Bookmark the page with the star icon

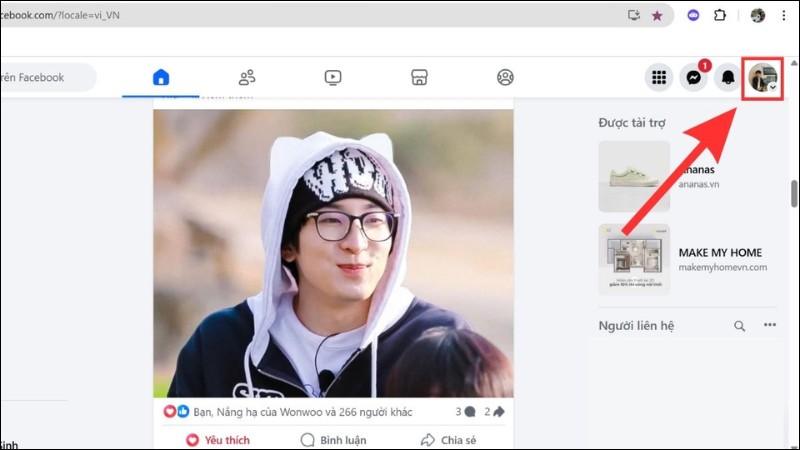click(657, 16)
